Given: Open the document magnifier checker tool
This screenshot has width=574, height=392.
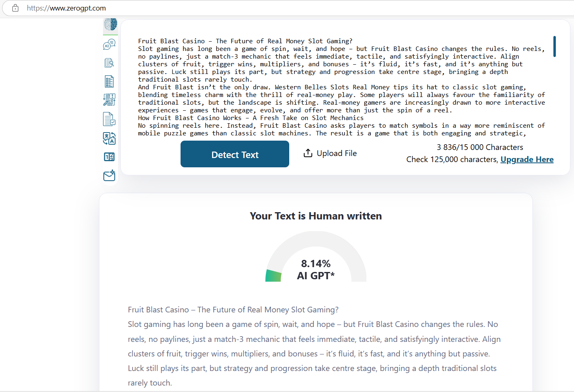Looking at the screenshot, I should tap(109, 63).
